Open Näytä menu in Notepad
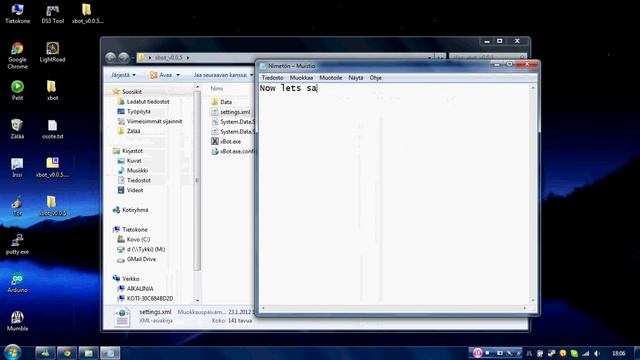 (x=356, y=78)
